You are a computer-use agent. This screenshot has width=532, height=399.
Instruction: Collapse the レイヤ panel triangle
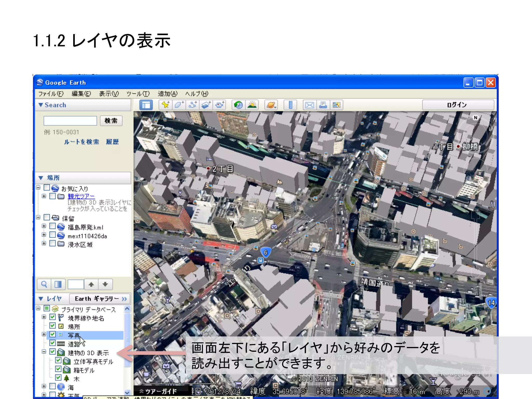41,299
